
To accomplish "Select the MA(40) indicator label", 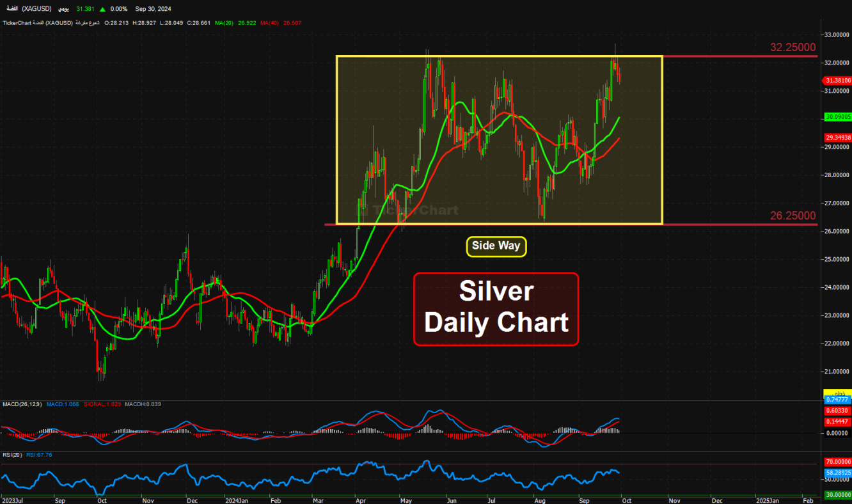I will pos(269,23).
